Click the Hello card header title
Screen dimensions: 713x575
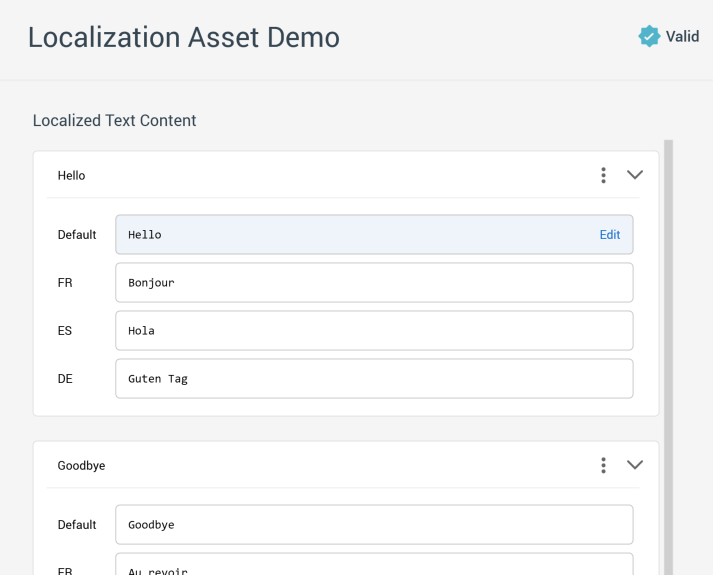point(72,175)
